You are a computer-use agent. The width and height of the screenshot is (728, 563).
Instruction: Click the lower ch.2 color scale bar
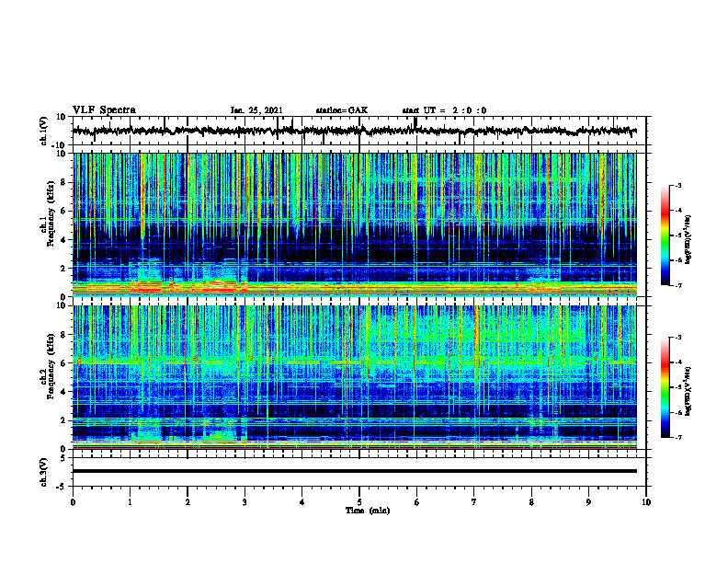coord(665,387)
